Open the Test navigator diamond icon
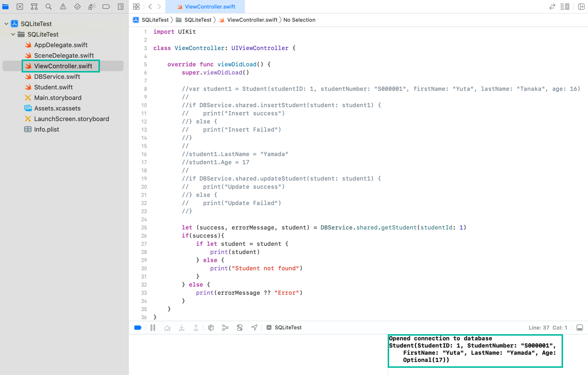The image size is (588, 375). click(x=77, y=7)
